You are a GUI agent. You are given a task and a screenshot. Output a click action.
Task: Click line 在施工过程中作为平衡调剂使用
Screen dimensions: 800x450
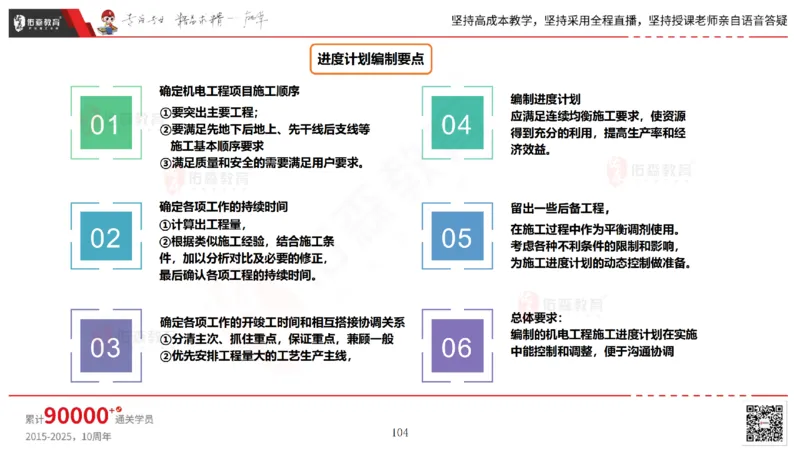595,230
